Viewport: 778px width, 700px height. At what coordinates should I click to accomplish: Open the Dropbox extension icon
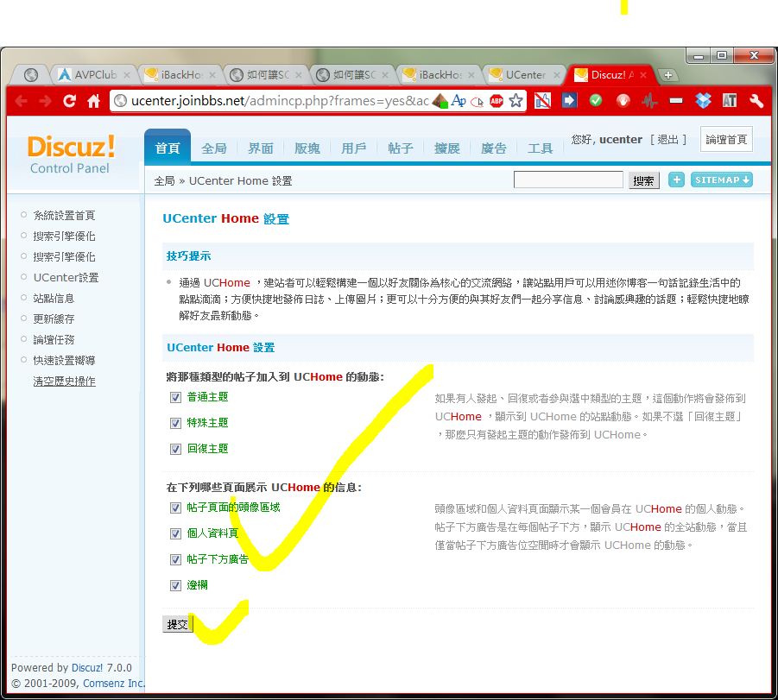click(703, 101)
